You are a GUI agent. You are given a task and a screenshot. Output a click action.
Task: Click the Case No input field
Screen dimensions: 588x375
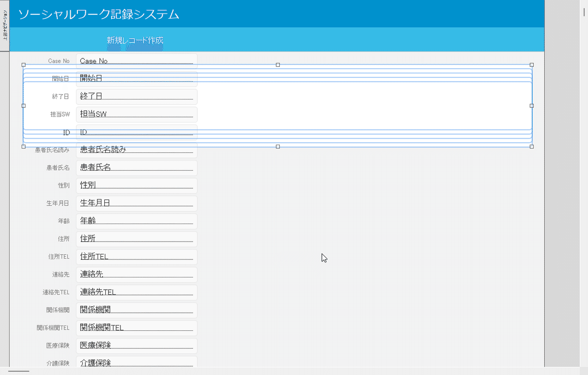click(x=137, y=61)
